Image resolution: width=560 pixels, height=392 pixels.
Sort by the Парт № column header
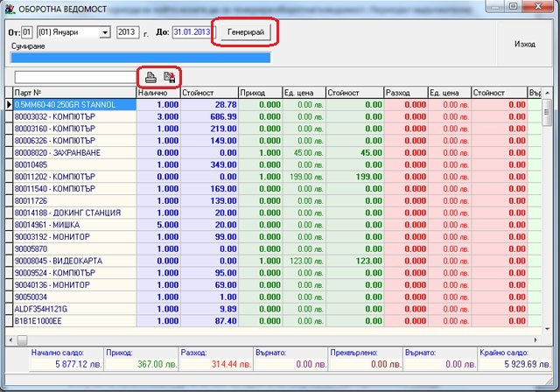pos(74,93)
